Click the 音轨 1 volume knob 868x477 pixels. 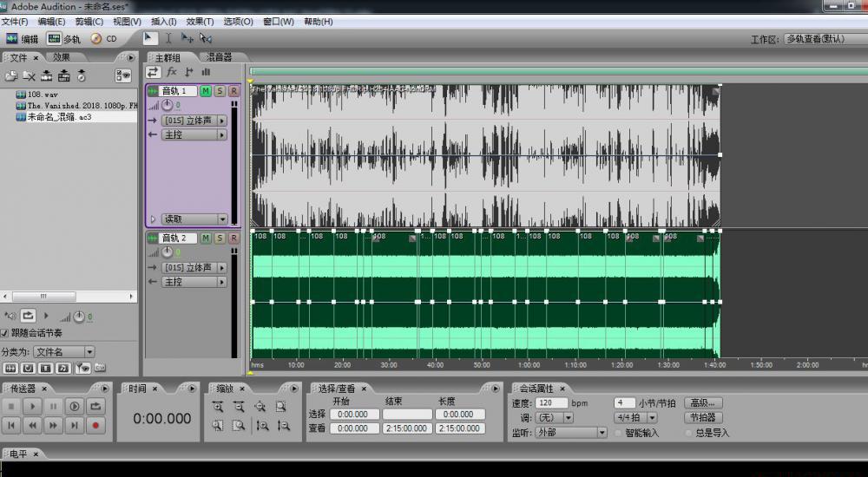point(168,105)
